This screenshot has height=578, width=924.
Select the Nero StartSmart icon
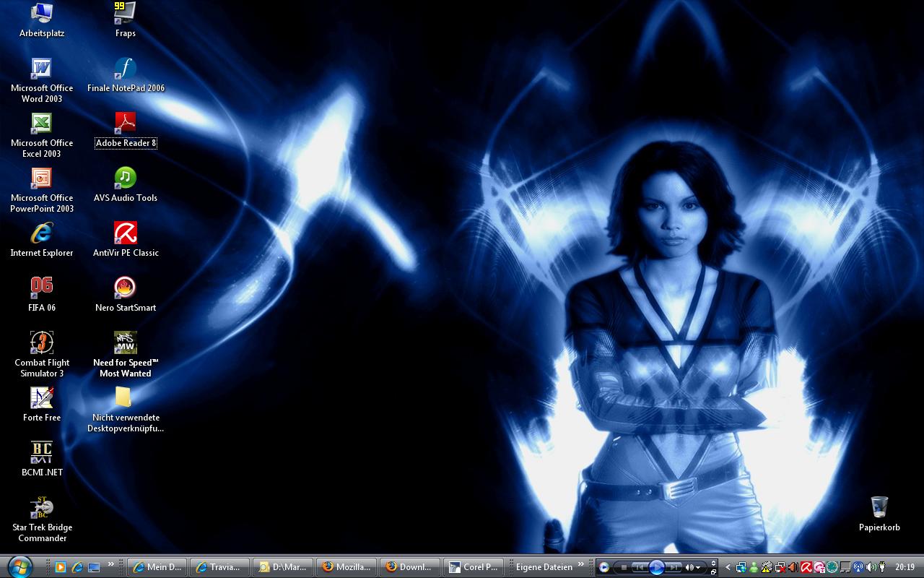coord(125,288)
